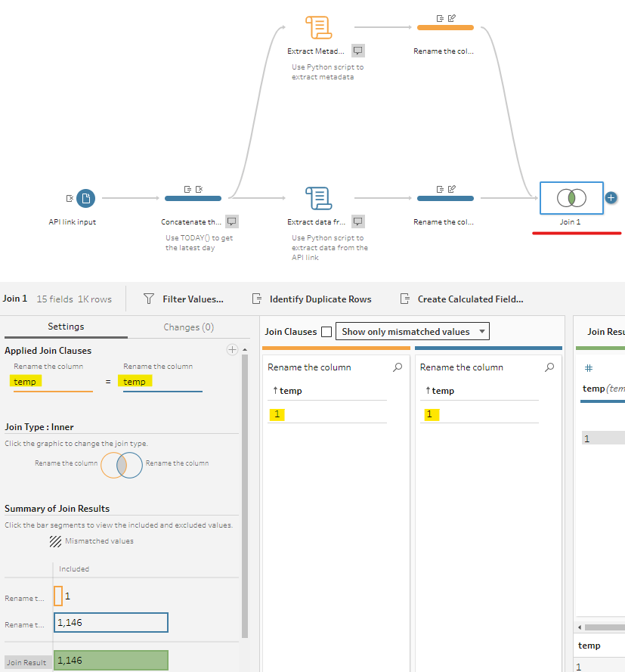The height and width of the screenshot is (672, 625).
Task: Click the blue included bar showing 1,146
Action: point(111,622)
